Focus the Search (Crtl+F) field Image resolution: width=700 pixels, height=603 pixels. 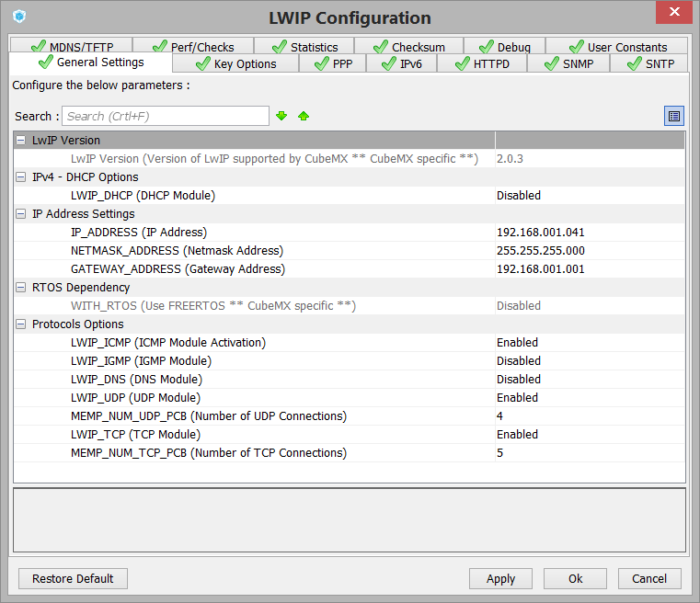(x=166, y=116)
